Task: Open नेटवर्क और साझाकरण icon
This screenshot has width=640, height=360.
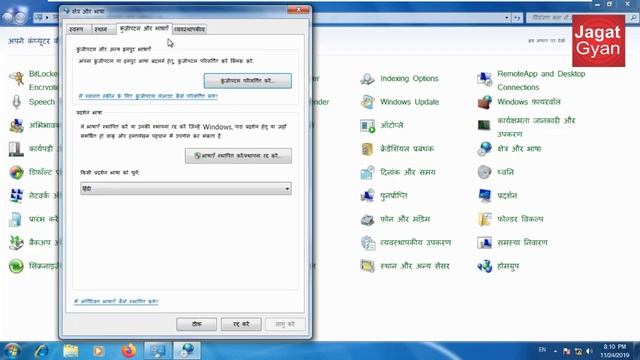Action: click(16, 196)
